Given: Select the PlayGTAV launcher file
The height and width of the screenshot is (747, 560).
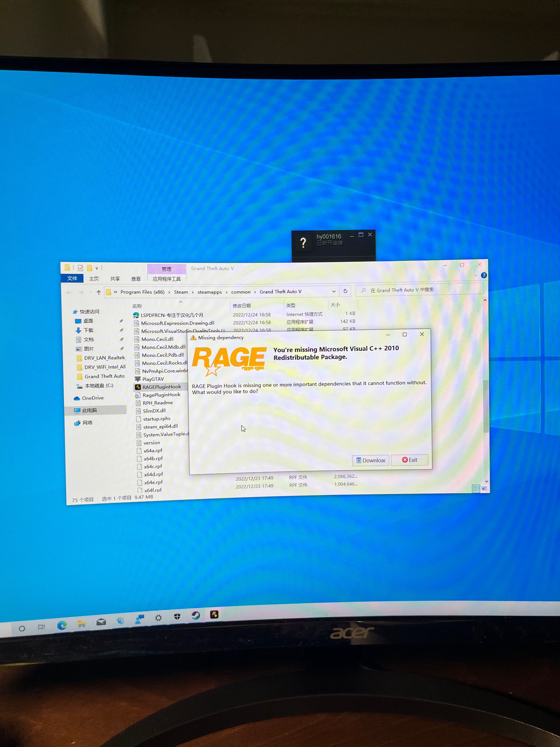Looking at the screenshot, I should tap(149, 379).
